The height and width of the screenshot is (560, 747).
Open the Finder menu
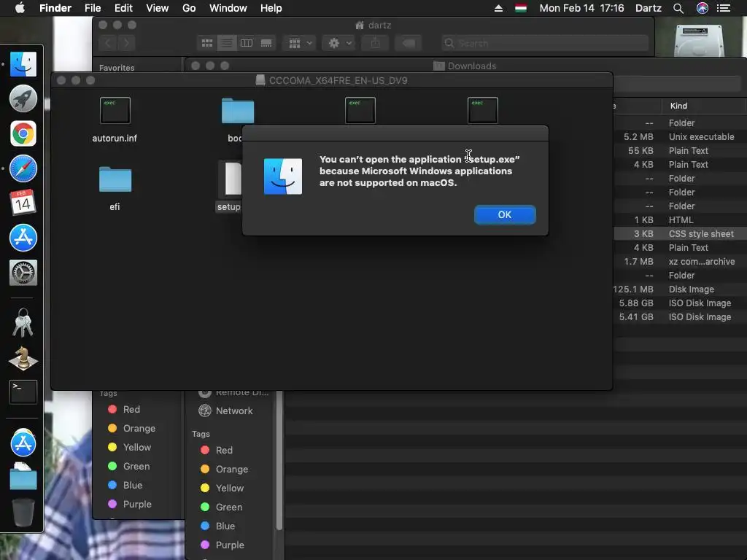point(55,8)
